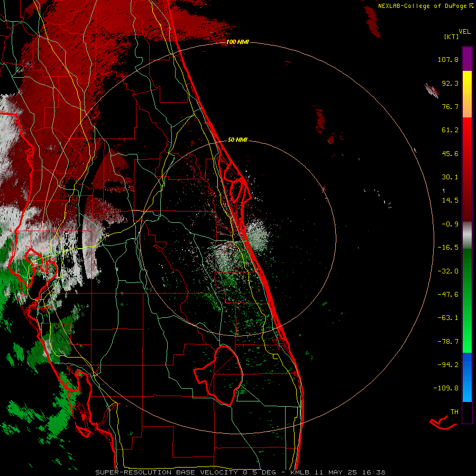This screenshot has height=476, width=476.
Task: Click the -47.6 scale value
Action: (x=448, y=295)
